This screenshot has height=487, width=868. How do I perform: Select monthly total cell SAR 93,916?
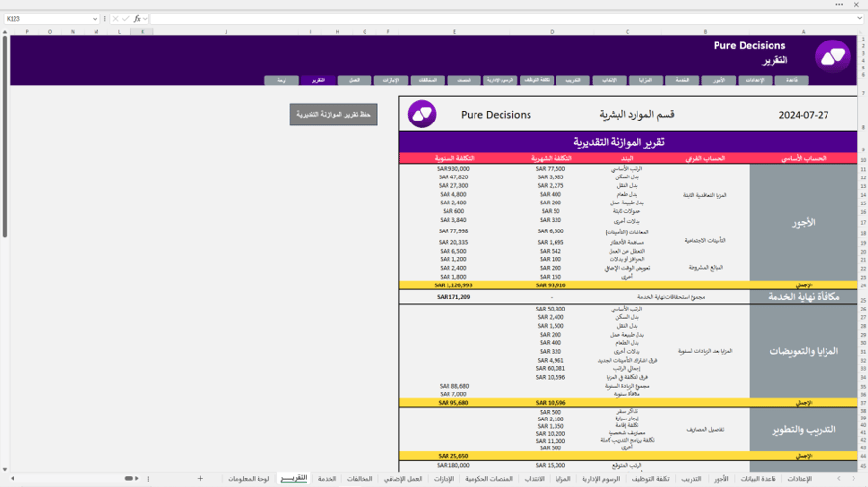551,285
